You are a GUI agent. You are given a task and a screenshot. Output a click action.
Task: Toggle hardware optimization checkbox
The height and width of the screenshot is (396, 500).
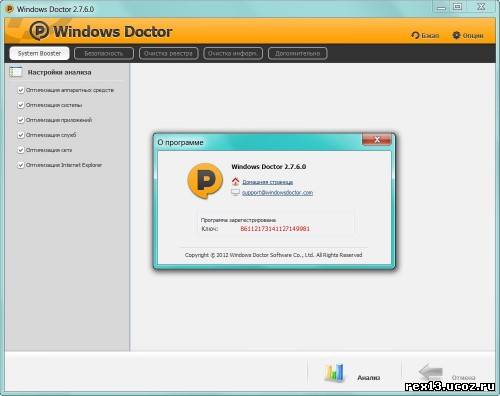pyautogui.click(x=21, y=90)
